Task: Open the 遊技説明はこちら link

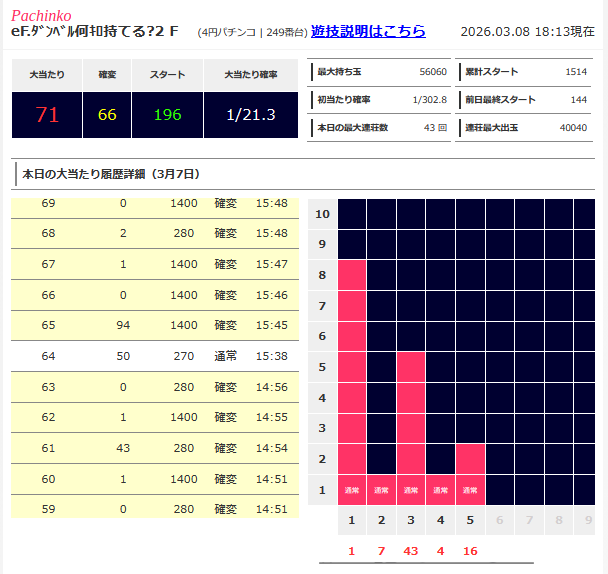Action: [x=368, y=31]
